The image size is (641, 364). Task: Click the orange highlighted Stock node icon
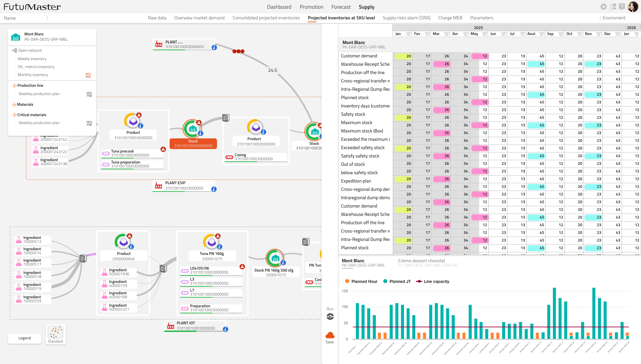192,129
